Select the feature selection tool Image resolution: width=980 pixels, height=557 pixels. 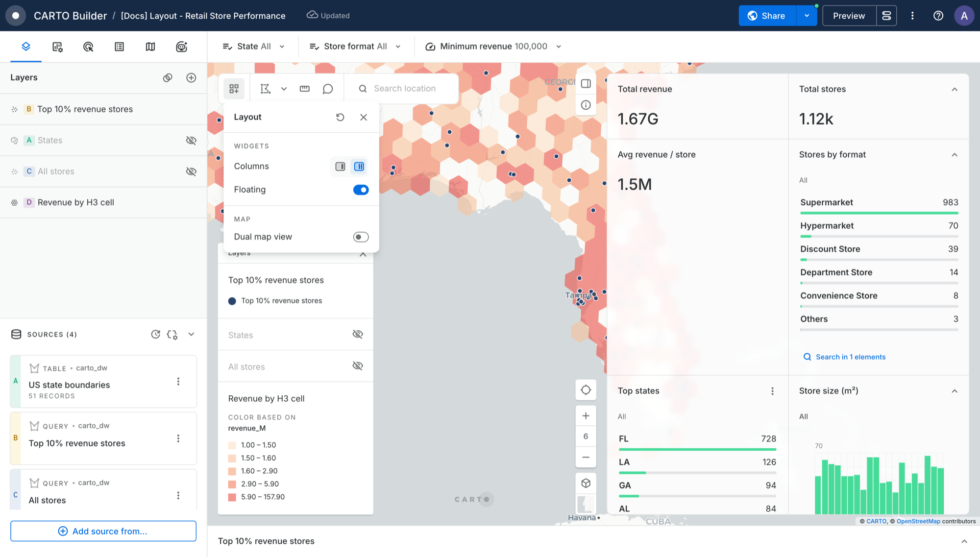click(265, 89)
